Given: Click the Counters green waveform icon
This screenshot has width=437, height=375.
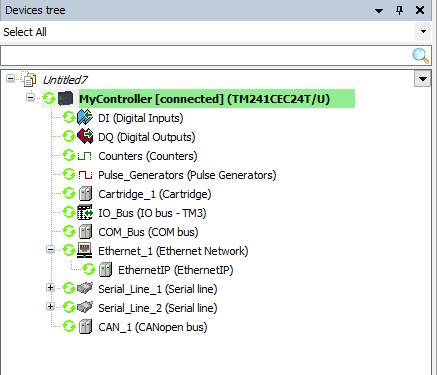Looking at the screenshot, I should (85, 156).
